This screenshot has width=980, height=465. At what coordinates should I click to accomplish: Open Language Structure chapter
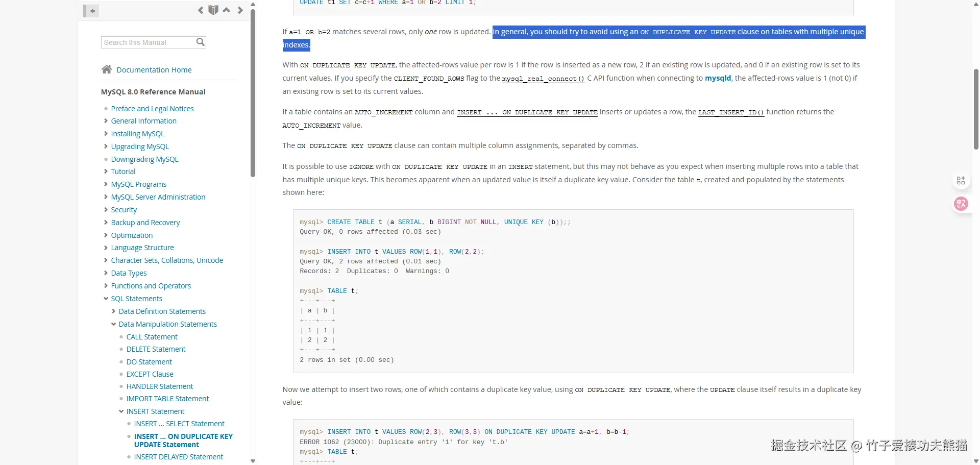click(x=142, y=248)
